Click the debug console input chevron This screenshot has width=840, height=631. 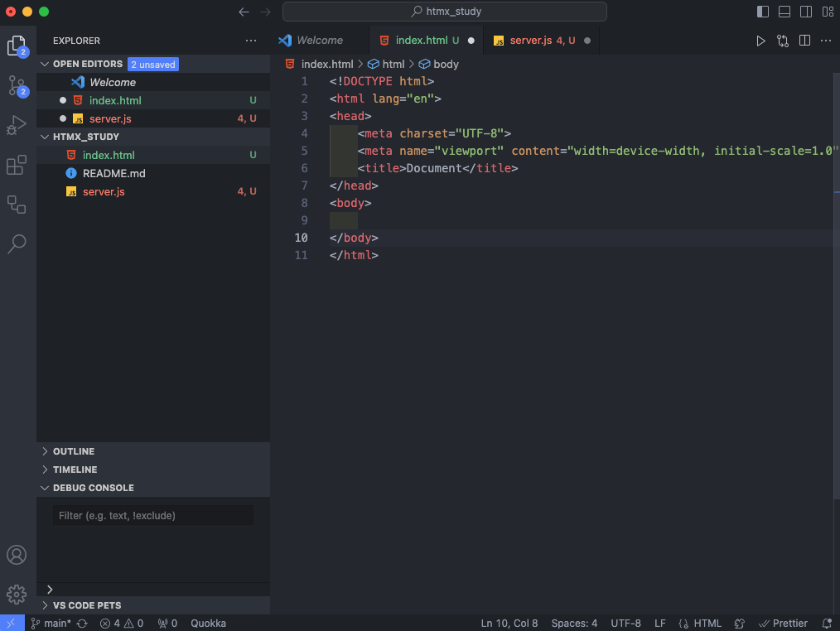click(x=50, y=590)
